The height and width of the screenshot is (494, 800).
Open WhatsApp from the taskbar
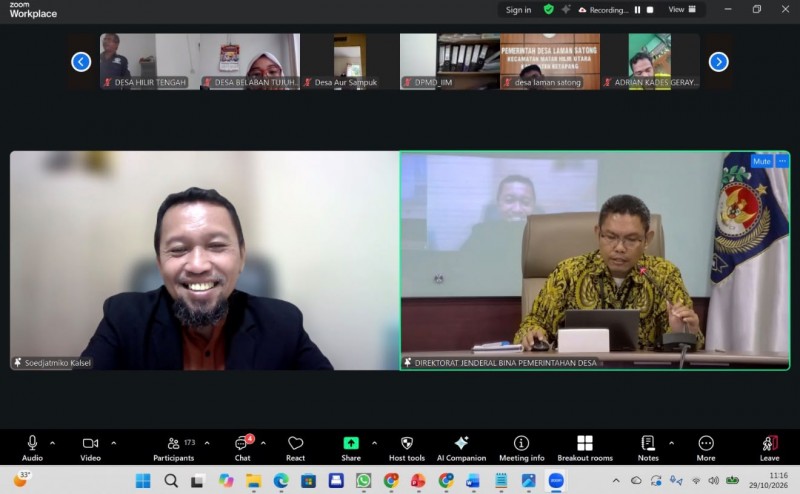coord(363,480)
